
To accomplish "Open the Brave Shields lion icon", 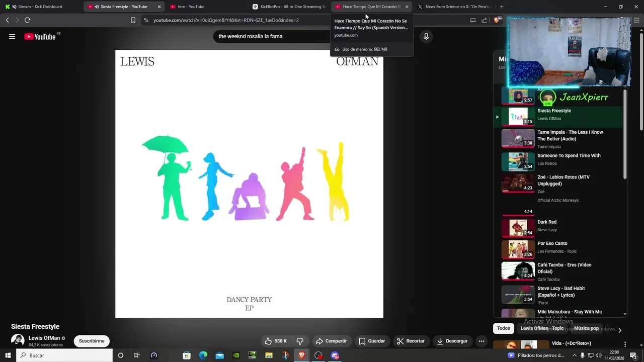I will pyautogui.click(x=497, y=20).
